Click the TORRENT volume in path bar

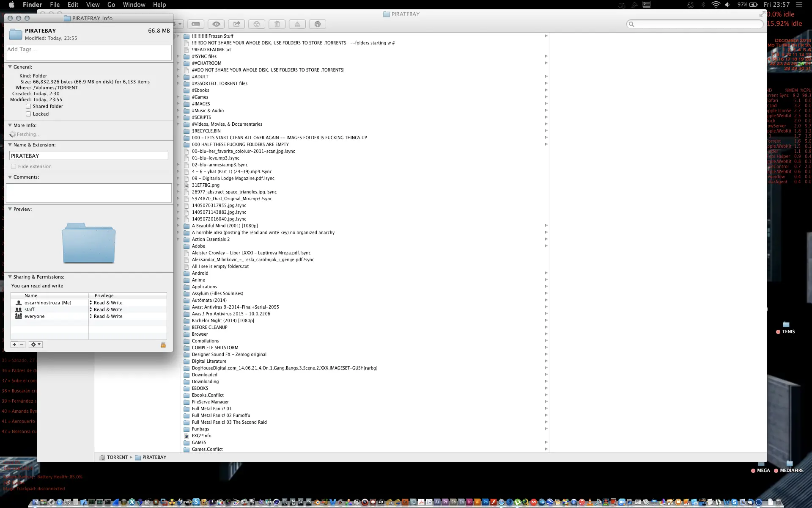pos(113,457)
